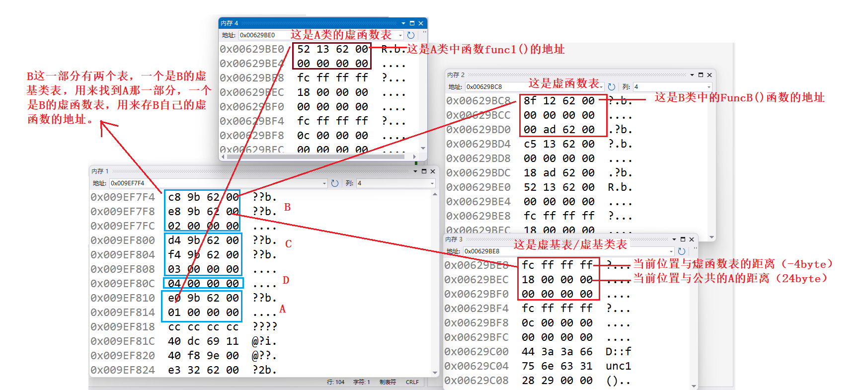Maximize the 内存 4 window
The height and width of the screenshot is (390, 868).
[412, 23]
